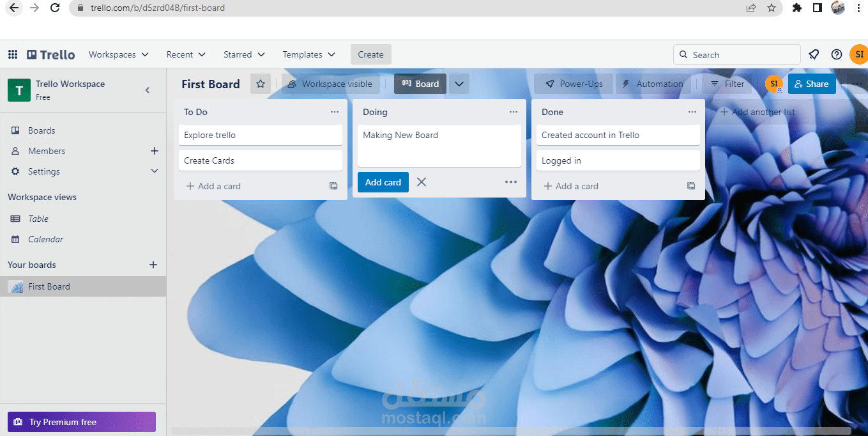Open the Board view switcher button
868x436 pixels.
420,84
